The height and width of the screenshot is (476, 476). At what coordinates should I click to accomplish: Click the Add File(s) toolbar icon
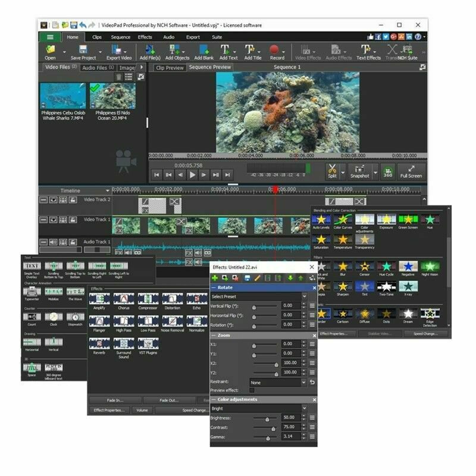click(x=150, y=52)
